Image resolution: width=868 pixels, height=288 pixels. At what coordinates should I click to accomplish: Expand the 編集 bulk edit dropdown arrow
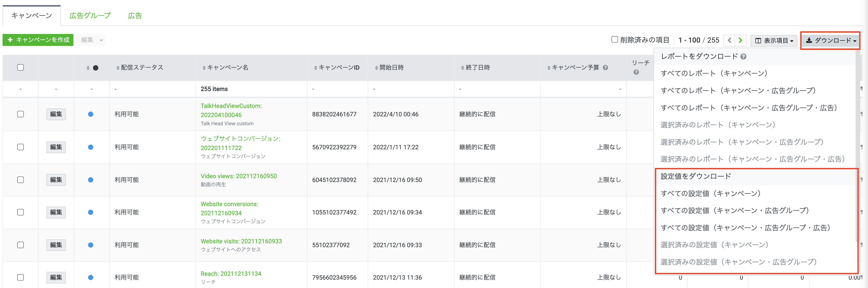(101, 40)
